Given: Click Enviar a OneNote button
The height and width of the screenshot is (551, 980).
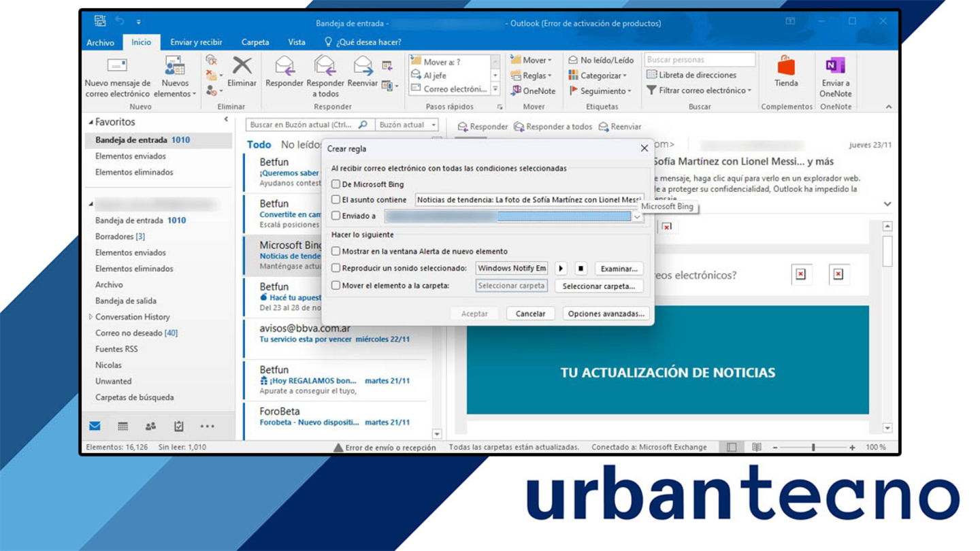Looking at the screenshot, I should click(835, 77).
